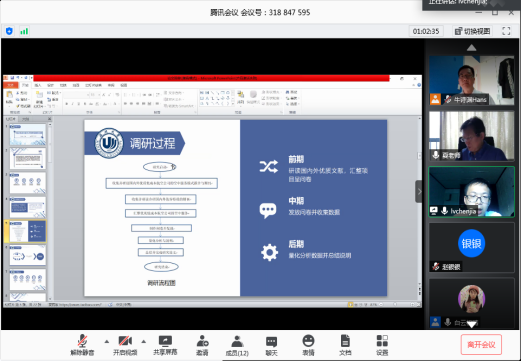Click the up arrow above participant videos
The image size is (521, 362).
tap(471, 48)
